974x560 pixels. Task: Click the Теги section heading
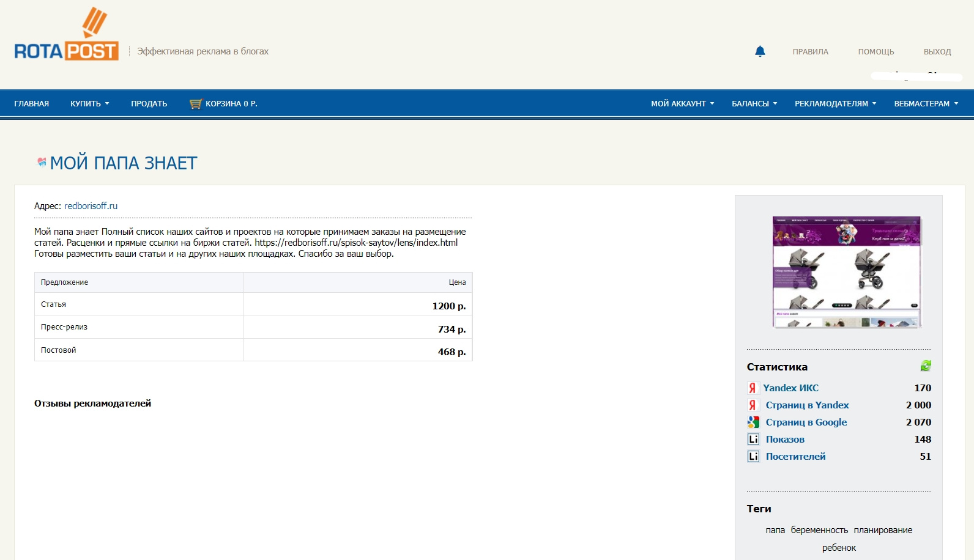(x=759, y=509)
